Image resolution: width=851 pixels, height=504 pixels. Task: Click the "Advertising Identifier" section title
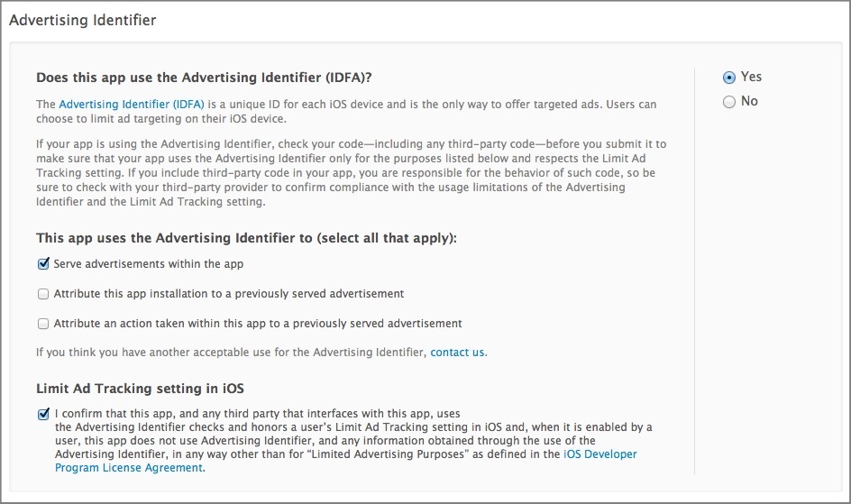pyautogui.click(x=83, y=20)
